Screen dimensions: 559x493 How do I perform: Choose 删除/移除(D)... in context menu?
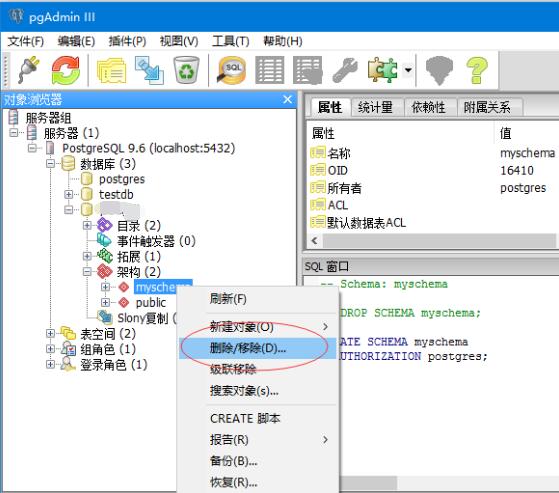coord(257,348)
